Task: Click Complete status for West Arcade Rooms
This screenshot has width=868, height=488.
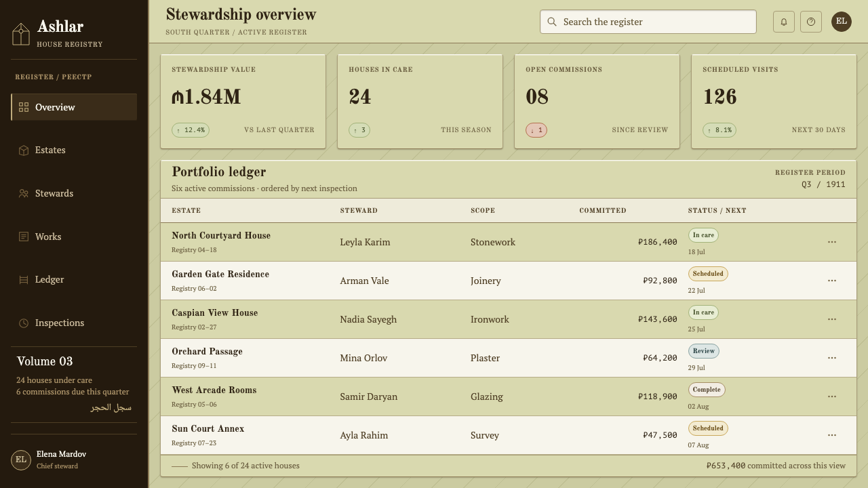Action: (707, 390)
